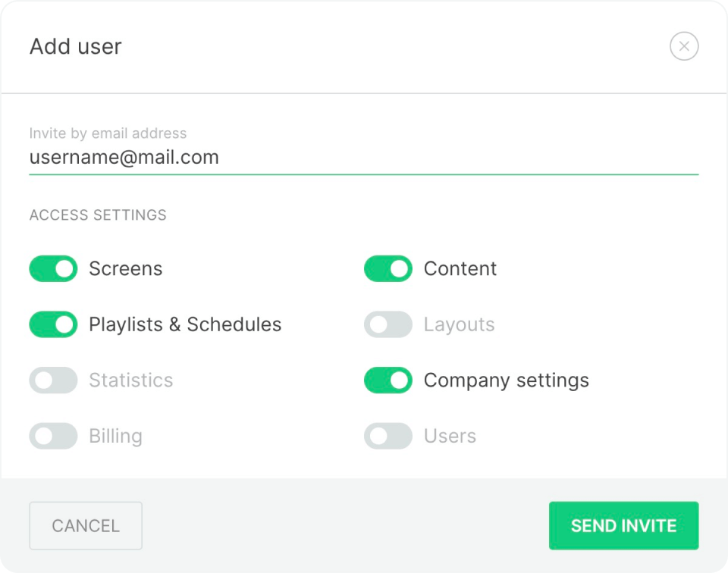Click the greyed Statistics label text
The width and height of the screenshot is (728, 573).
click(x=130, y=380)
